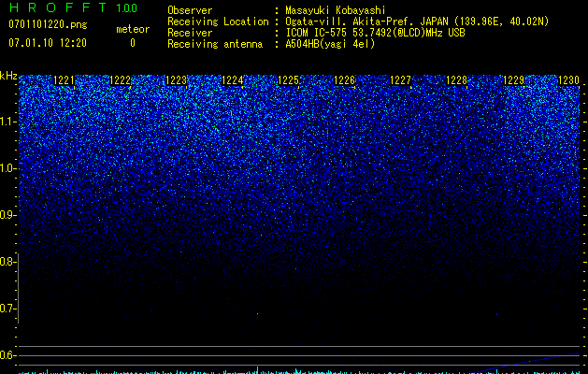The height and width of the screenshot is (374, 588).
Task: Click observer name Masayuki Kobayashi
Action: [x=336, y=10]
